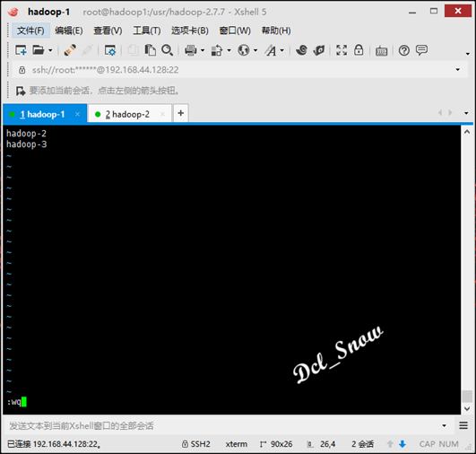Screen dimensions: 476x454
Task: Add a new tab with plus button
Action: pyautogui.click(x=181, y=113)
